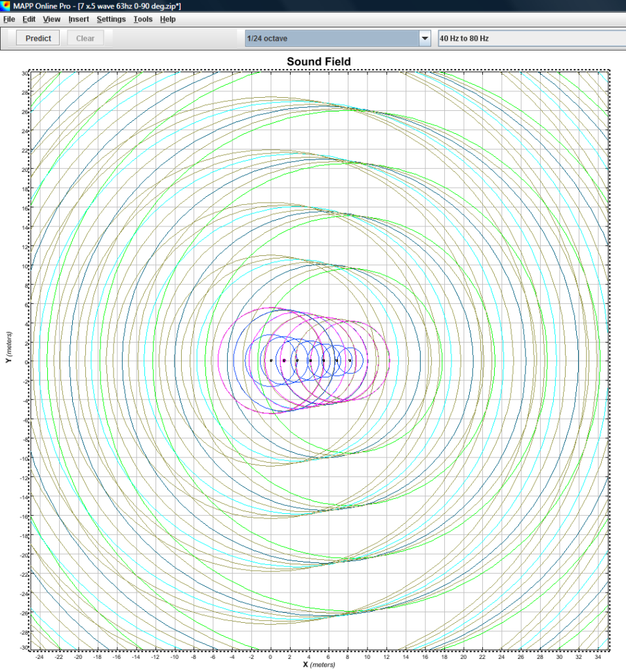The height and width of the screenshot is (672, 626).
Task: Select the loudspeaker marker at X=0
Action: [x=270, y=360]
